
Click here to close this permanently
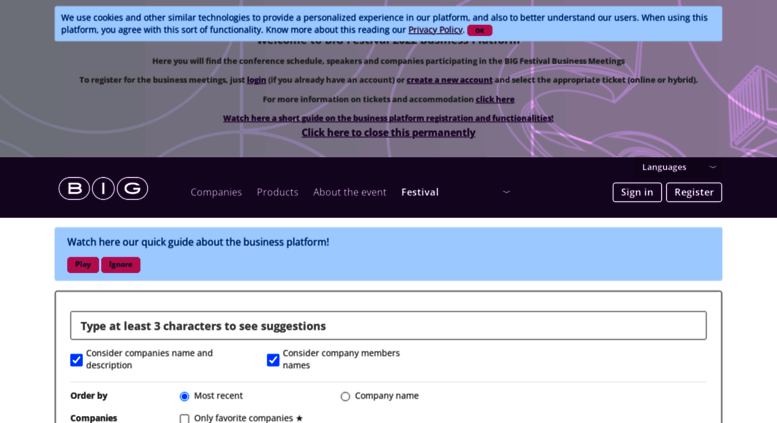pyautogui.click(x=388, y=133)
